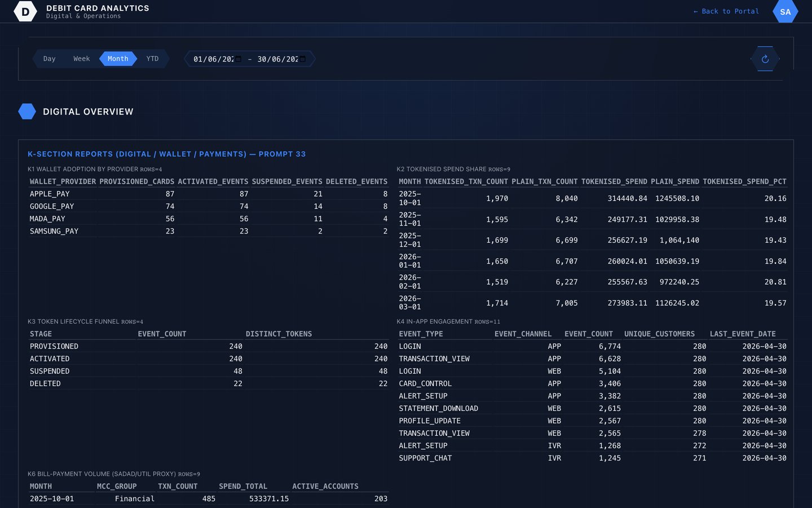Click EVENT_TYPE column header

421,334
